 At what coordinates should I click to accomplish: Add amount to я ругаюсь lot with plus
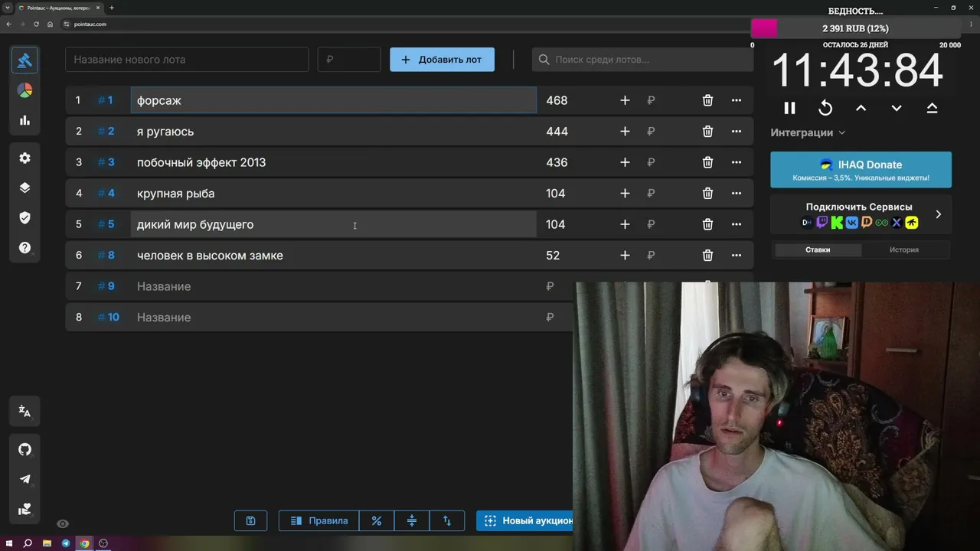point(625,132)
